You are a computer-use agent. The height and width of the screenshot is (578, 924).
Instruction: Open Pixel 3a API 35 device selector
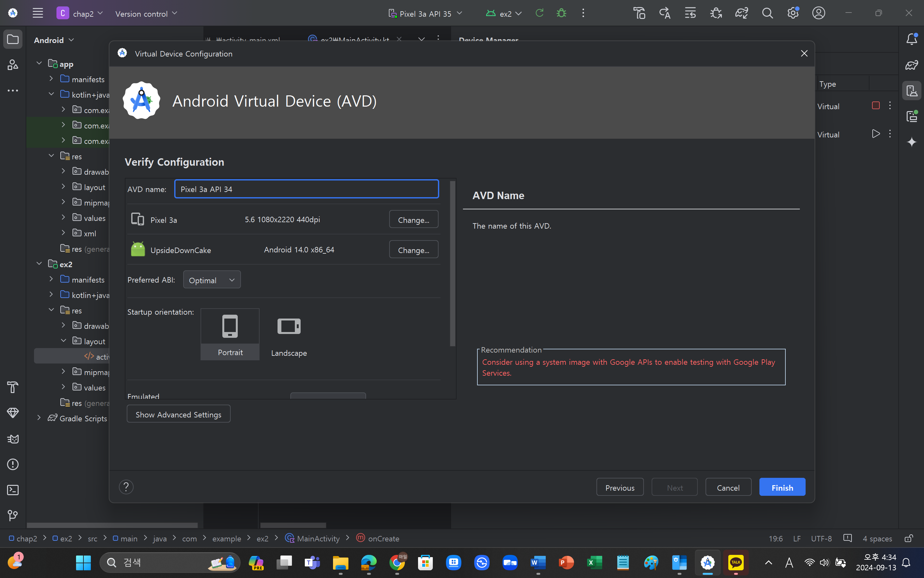click(x=425, y=14)
